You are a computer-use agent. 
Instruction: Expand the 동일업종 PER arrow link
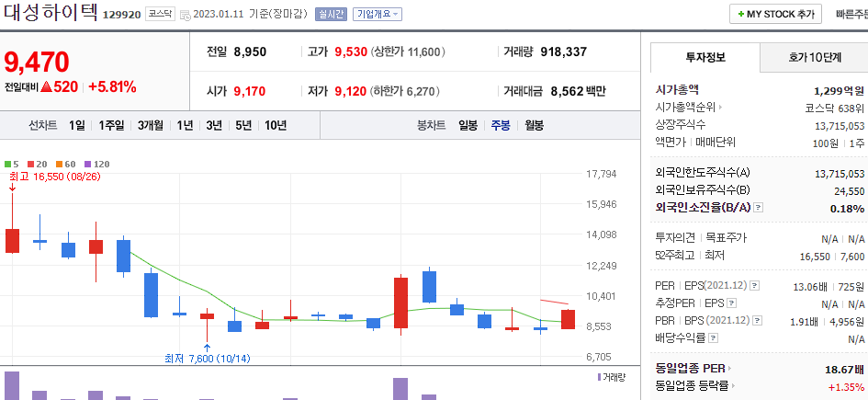click(x=729, y=369)
